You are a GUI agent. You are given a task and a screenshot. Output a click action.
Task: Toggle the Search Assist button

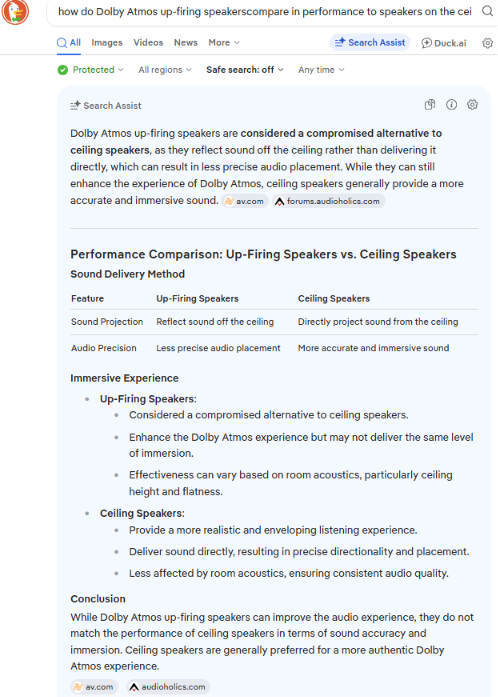click(370, 43)
